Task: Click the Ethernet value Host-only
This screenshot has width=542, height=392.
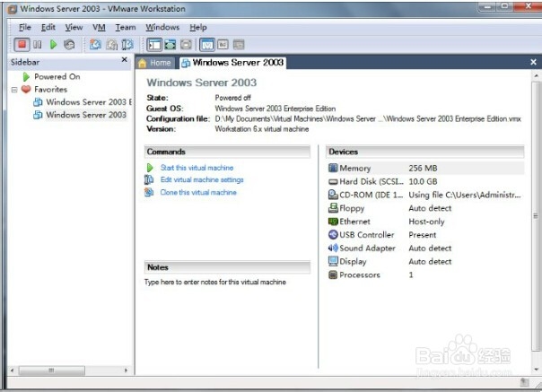Action: (426, 222)
